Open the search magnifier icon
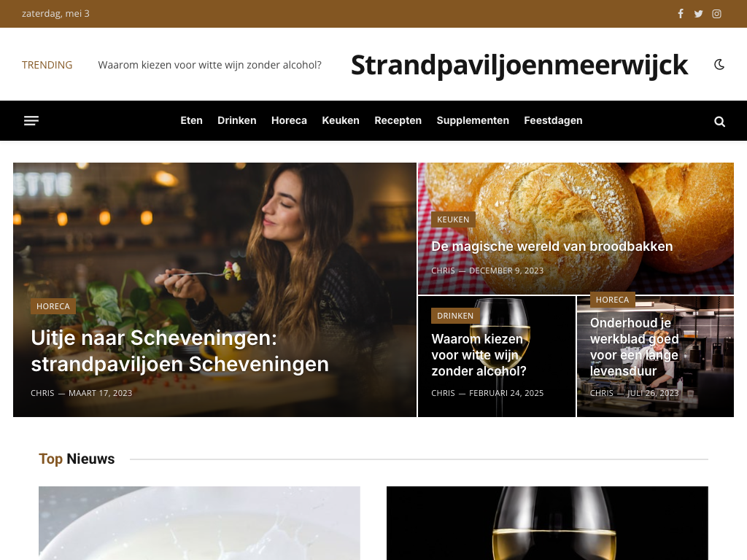The width and height of the screenshot is (747, 560). pos(719,122)
